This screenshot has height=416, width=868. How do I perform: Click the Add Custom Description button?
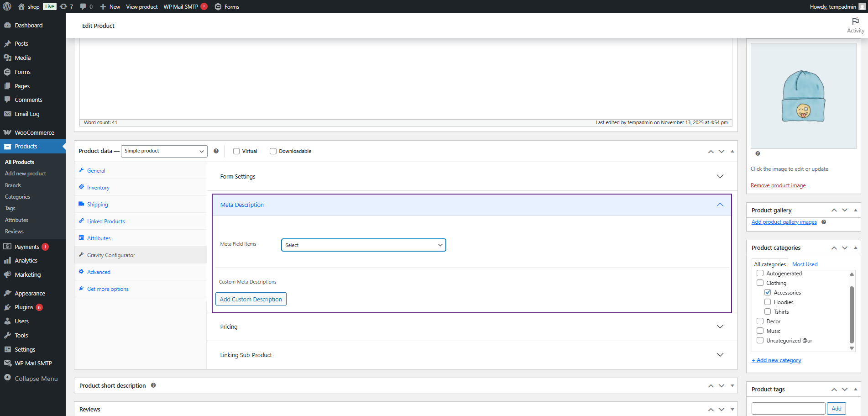(x=251, y=299)
